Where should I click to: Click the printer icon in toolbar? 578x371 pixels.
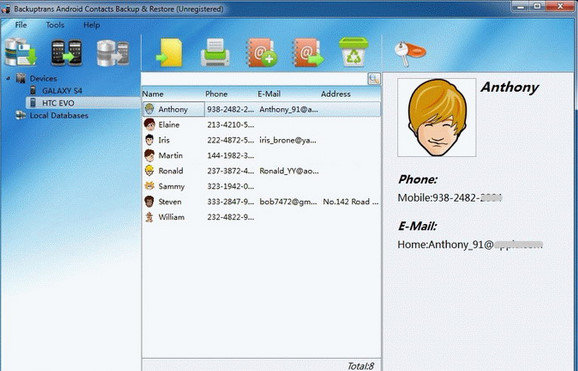click(215, 53)
